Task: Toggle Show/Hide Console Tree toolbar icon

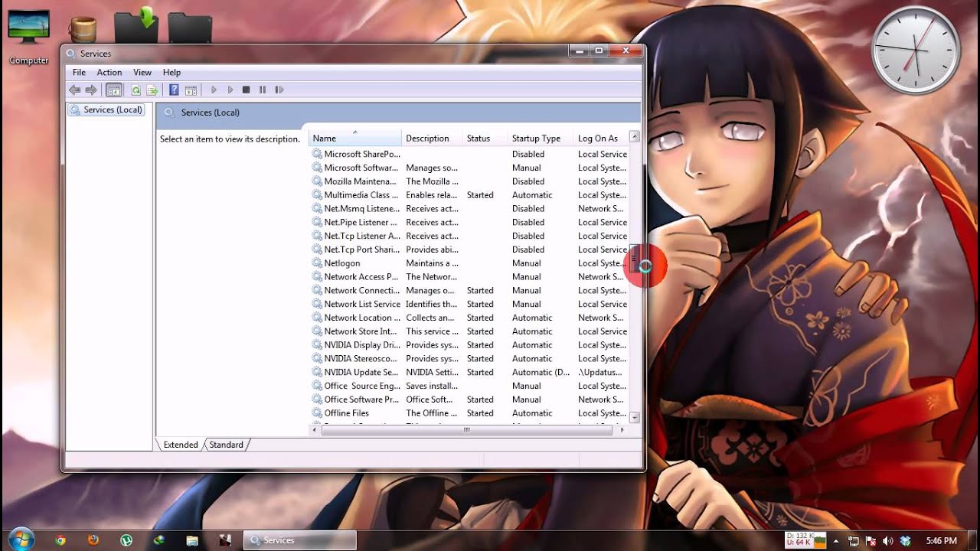Action: pyautogui.click(x=113, y=90)
